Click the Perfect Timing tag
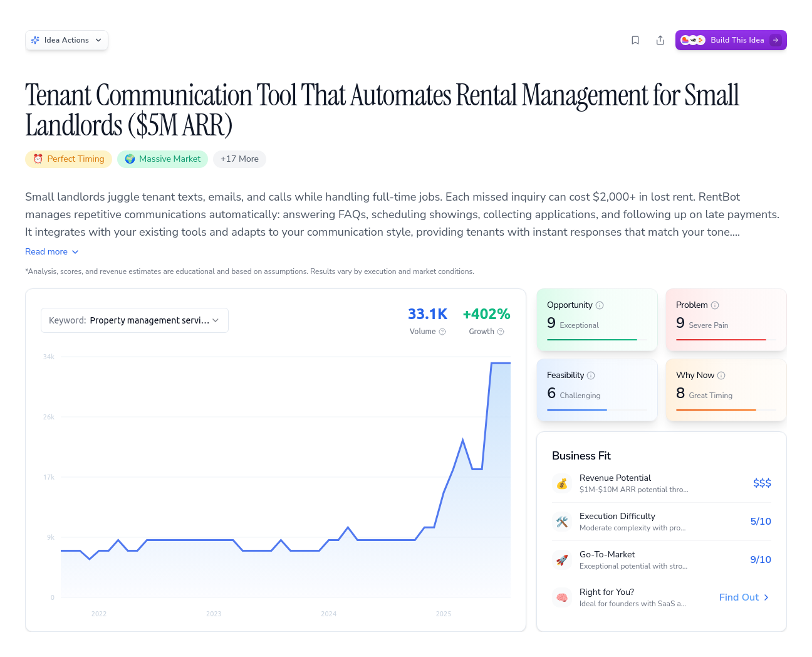 pos(69,159)
